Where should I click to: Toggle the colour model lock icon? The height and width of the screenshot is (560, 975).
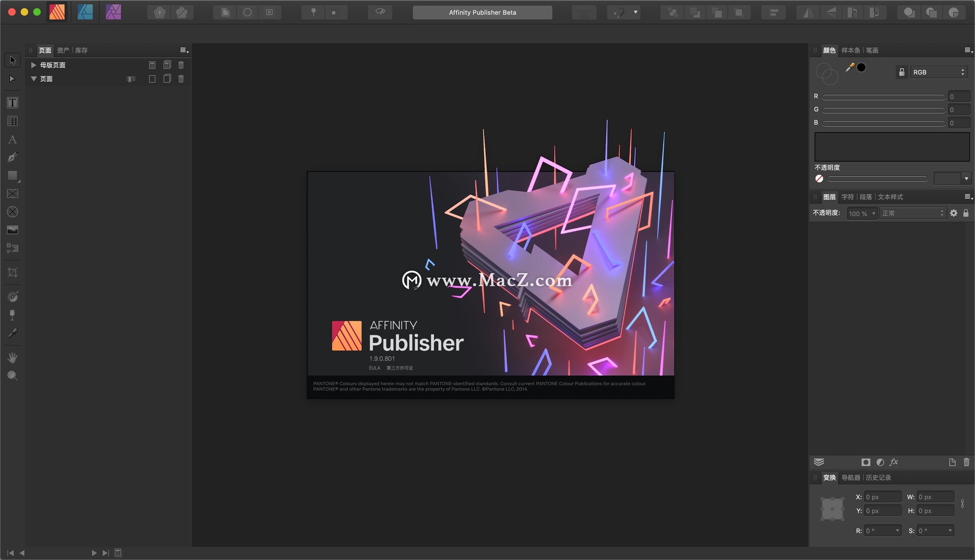[902, 72]
